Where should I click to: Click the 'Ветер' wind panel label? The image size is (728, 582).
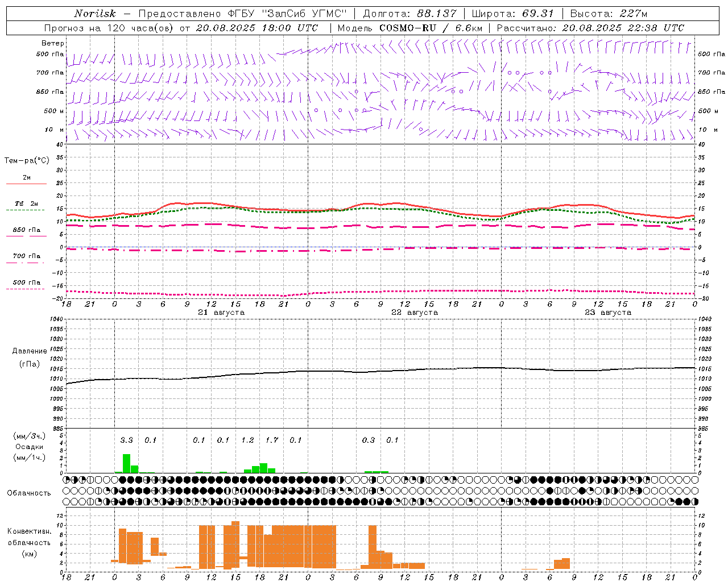tap(52, 43)
